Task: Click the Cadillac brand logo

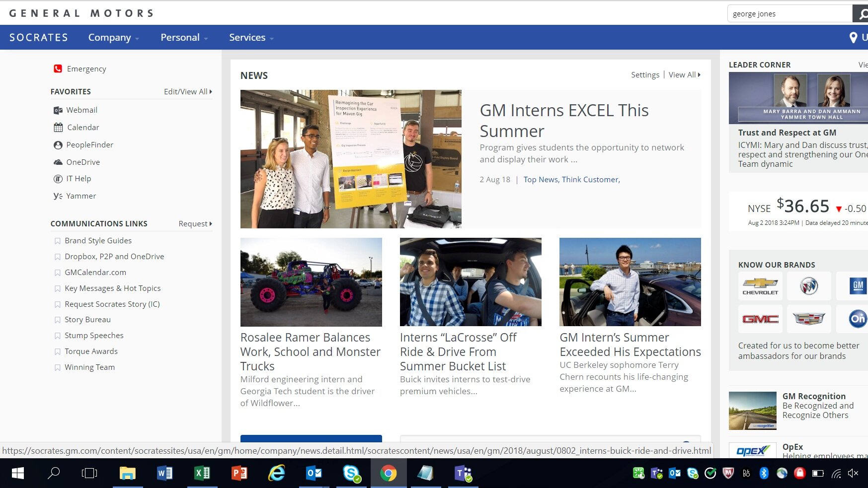Action: [808, 319]
